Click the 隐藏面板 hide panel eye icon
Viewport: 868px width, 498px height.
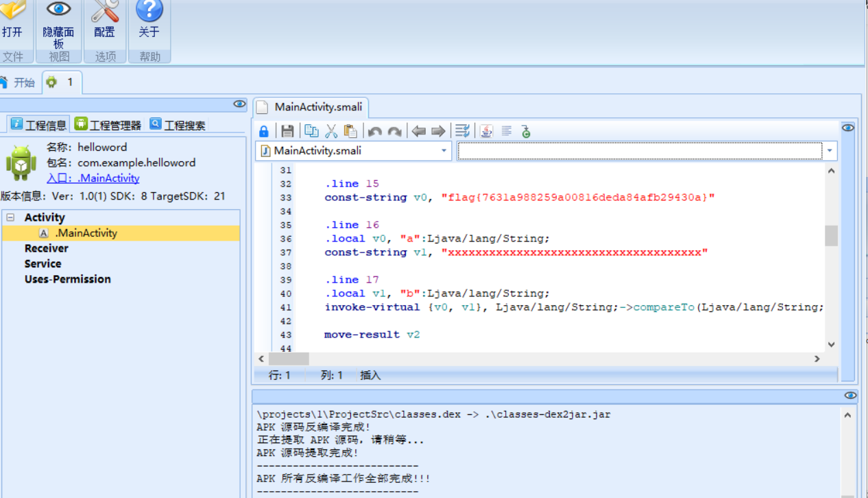(x=58, y=10)
